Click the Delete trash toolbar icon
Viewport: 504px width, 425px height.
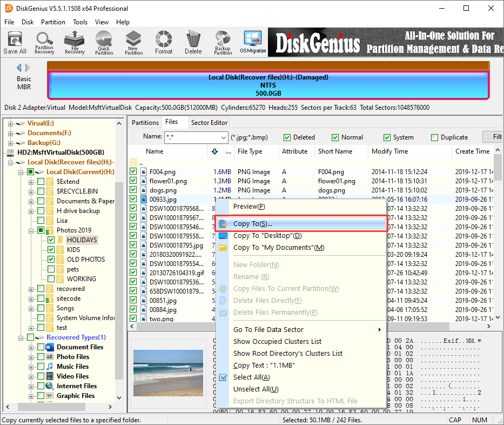pos(193,43)
